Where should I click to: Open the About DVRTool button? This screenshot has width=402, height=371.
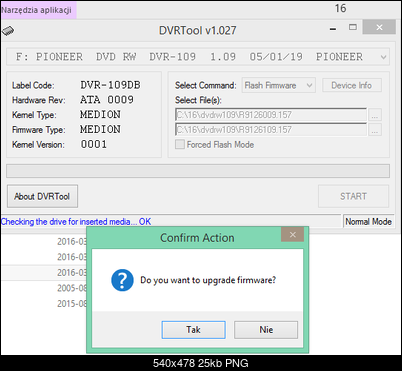point(42,196)
